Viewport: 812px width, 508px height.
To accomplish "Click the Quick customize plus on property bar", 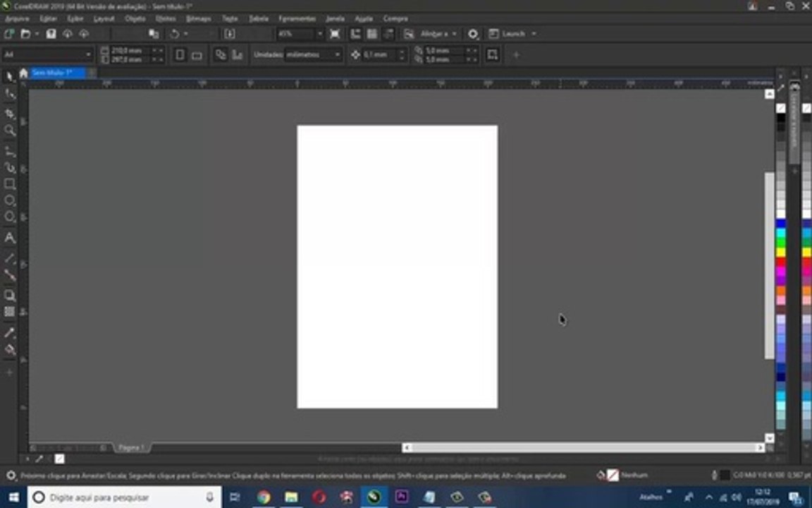I will click(x=516, y=54).
